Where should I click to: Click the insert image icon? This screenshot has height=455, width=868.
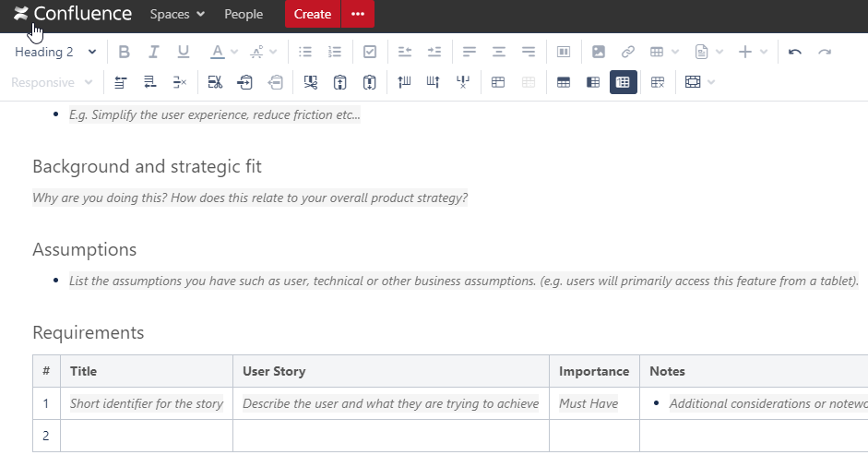click(598, 52)
